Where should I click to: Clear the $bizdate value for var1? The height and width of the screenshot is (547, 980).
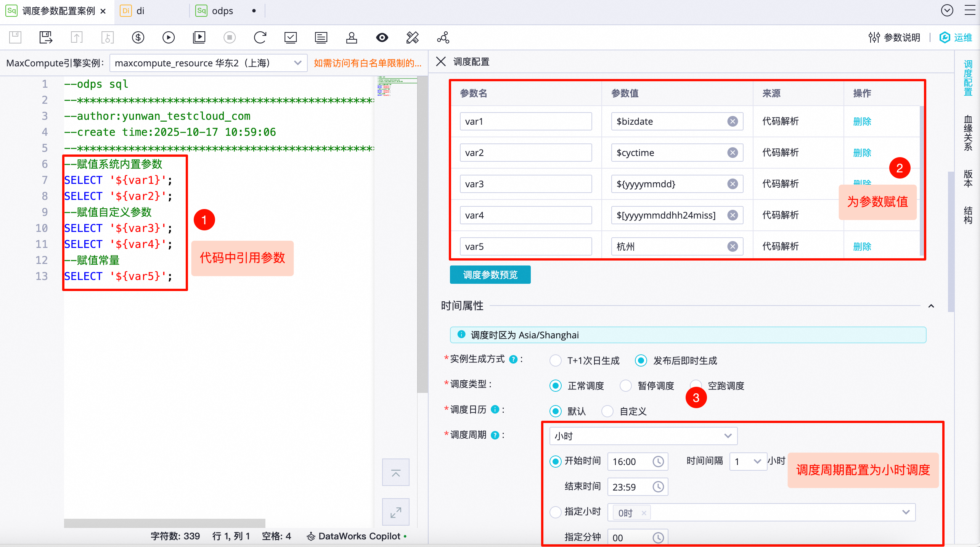pyautogui.click(x=732, y=121)
